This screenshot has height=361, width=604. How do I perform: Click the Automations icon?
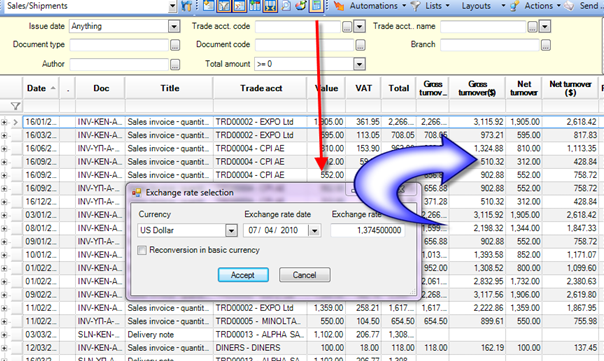tap(339, 6)
